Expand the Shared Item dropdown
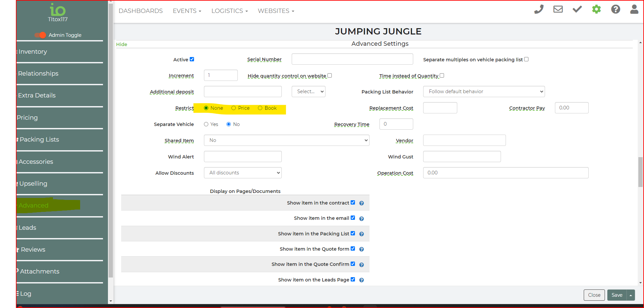644x308 pixels. tap(286, 140)
